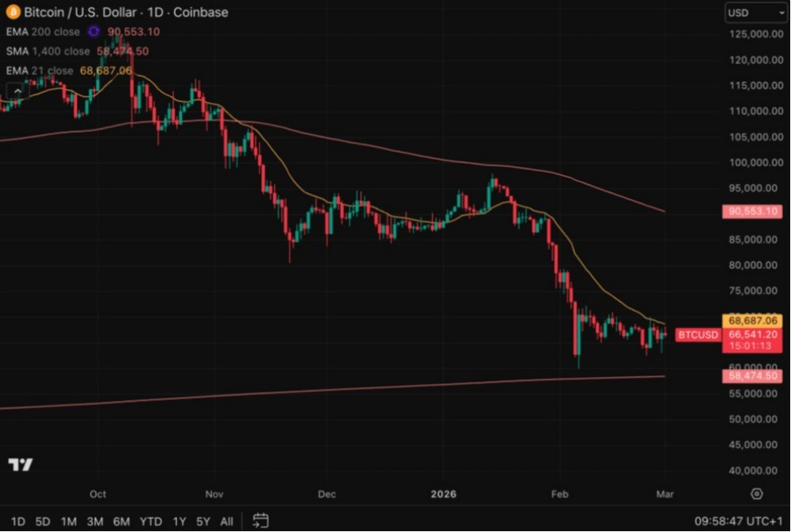Click the Bitcoin logo icon
The height and width of the screenshot is (532, 791).
click(13, 12)
